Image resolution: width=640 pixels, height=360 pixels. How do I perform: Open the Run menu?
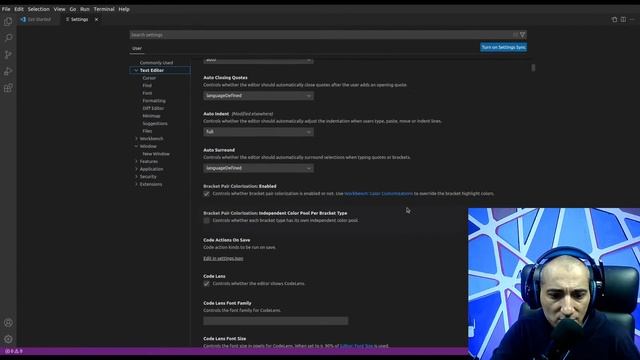[84, 9]
